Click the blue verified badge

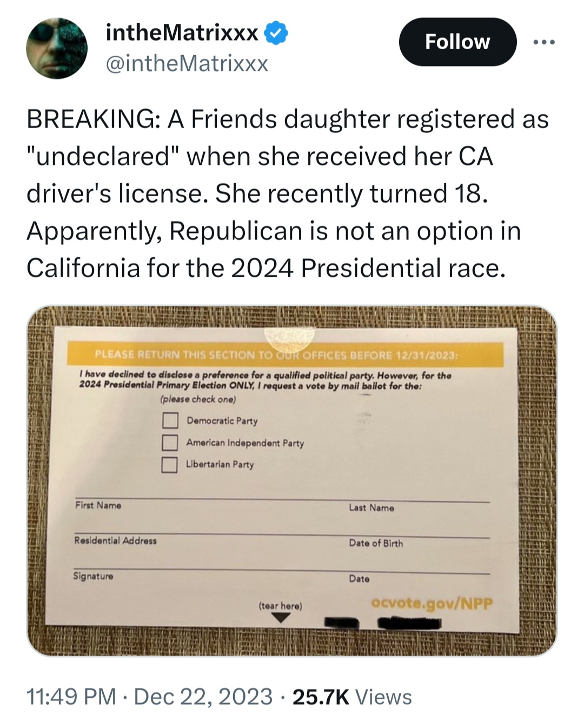[276, 34]
